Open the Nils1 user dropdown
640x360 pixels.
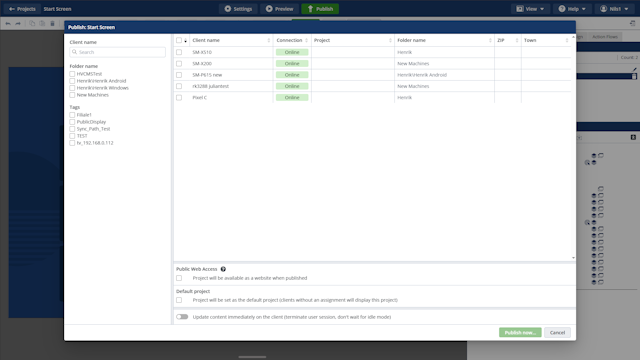click(614, 9)
